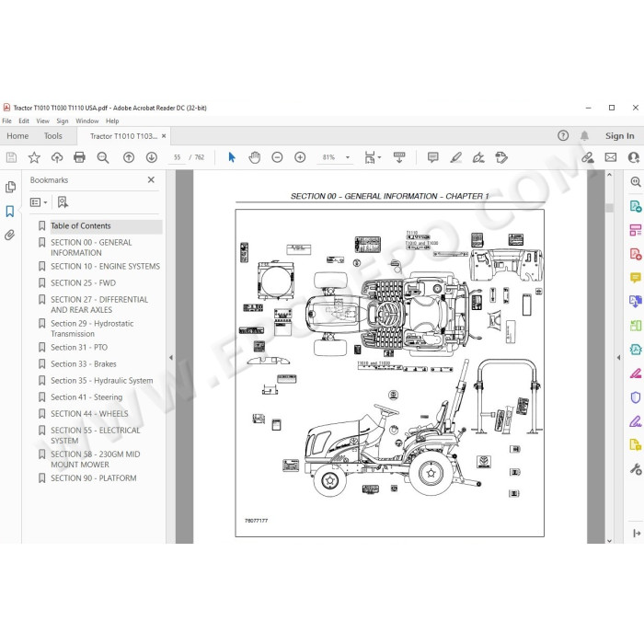Open the Sign document pen tool

tap(478, 157)
